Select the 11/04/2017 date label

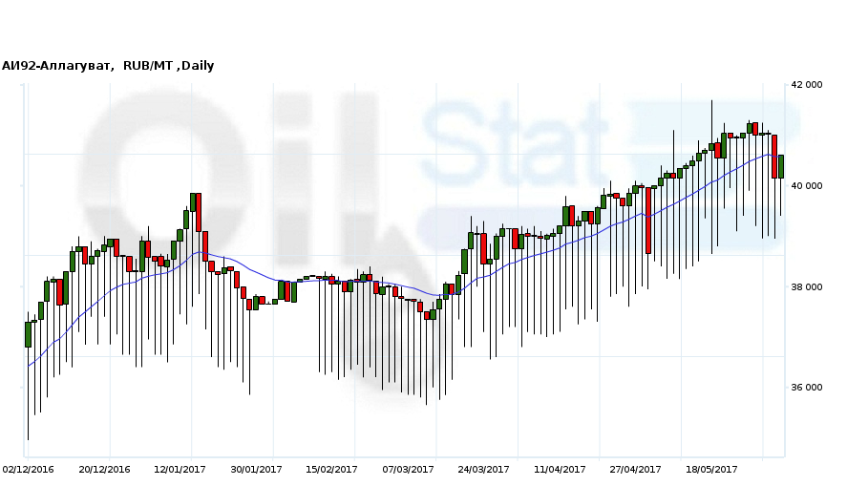[560, 470]
